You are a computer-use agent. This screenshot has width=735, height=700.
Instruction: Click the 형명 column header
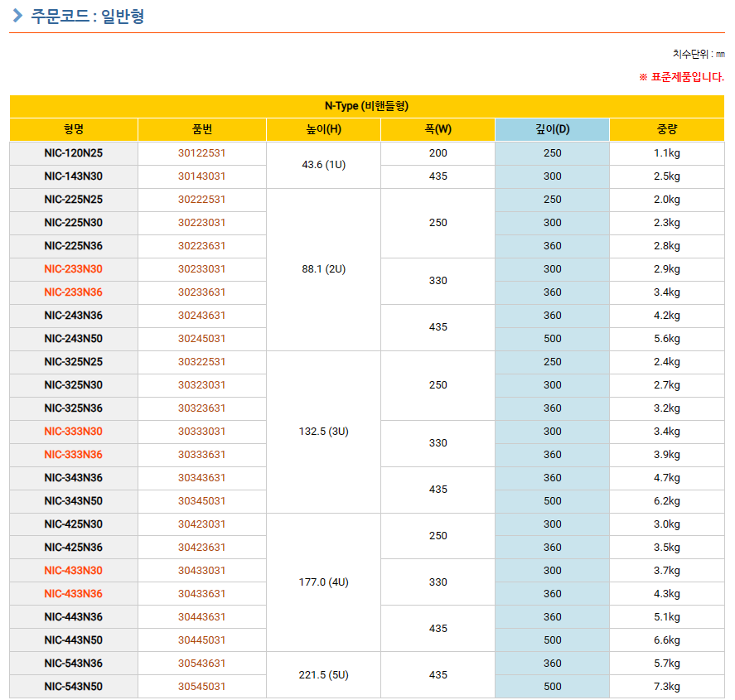[x=74, y=129]
